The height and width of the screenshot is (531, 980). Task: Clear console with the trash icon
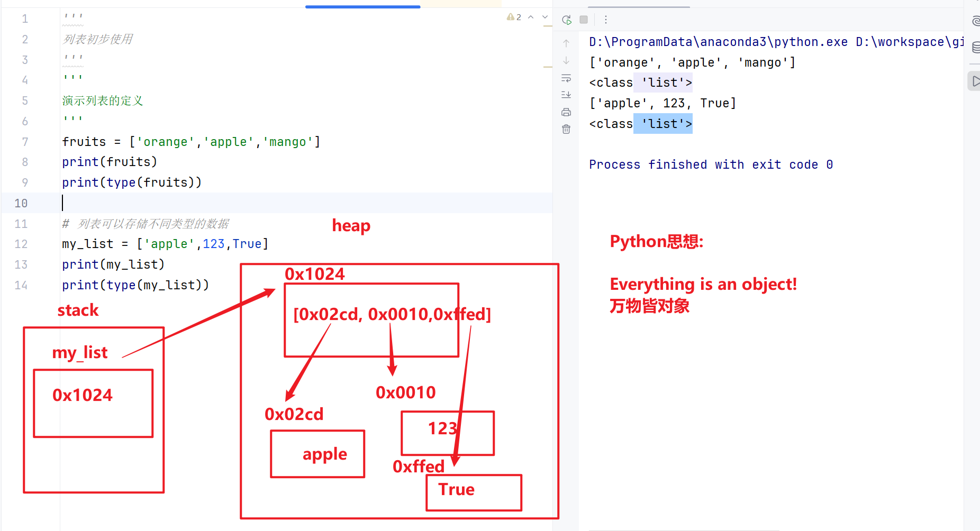(x=566, y=129)
